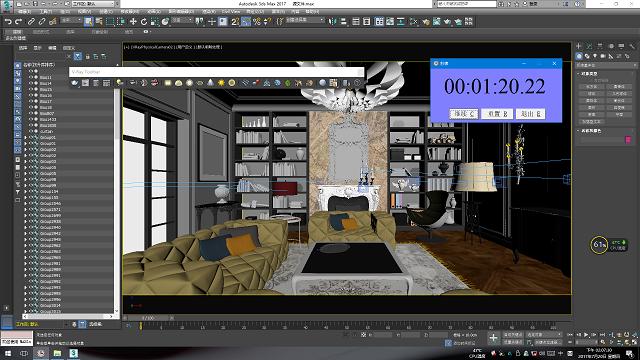Screen dimensions: 640x360
Task: Open the 显示 menu in Scene Explorer
Action: pyautogui.click(x=38, y=48)
